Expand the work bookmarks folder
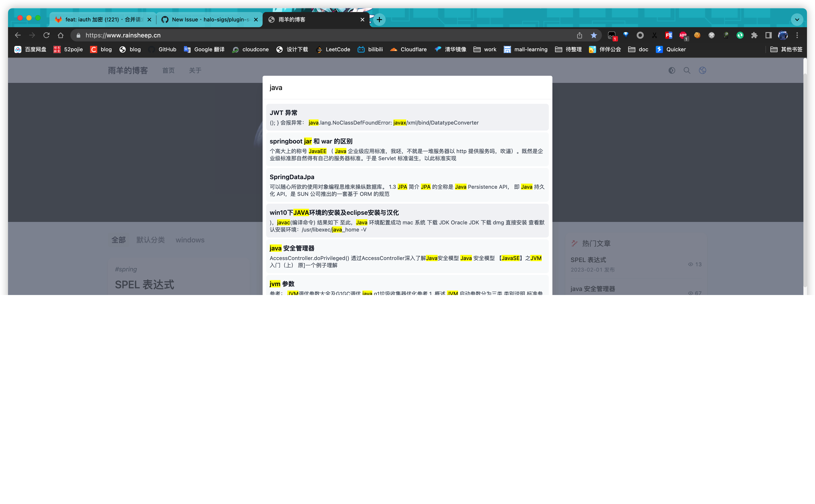 (x=485, y=49)
